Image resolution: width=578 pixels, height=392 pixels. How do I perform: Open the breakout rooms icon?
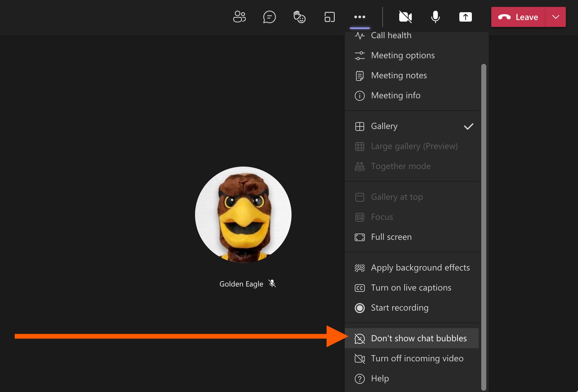point(329,17)
